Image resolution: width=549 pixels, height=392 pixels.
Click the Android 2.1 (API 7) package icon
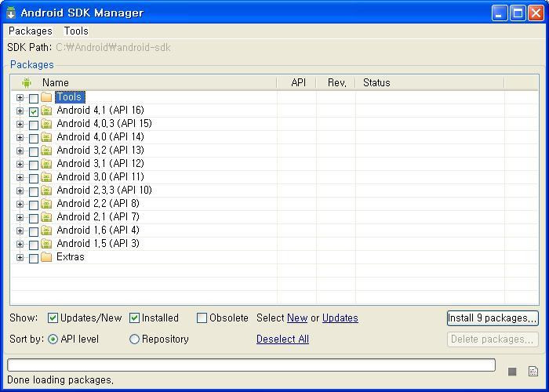click(x=46, y=217)
